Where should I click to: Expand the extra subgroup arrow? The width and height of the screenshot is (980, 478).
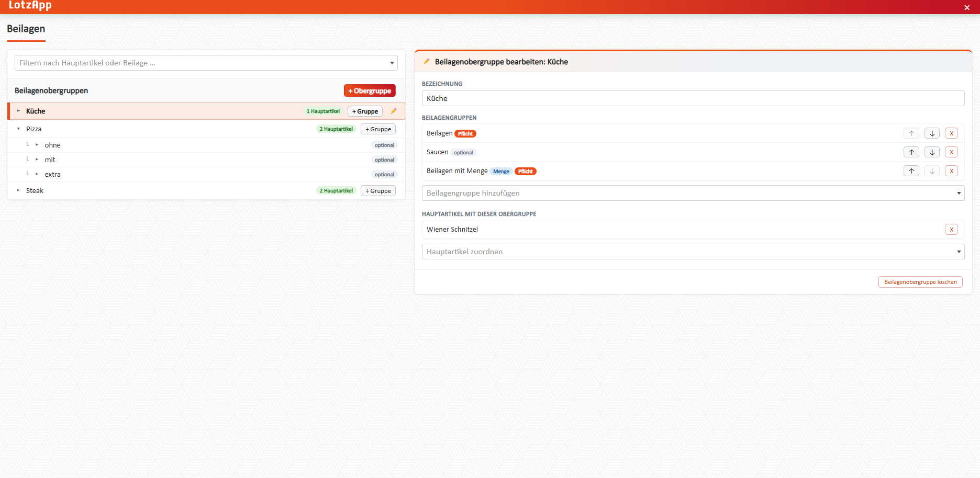pos(37,174)
